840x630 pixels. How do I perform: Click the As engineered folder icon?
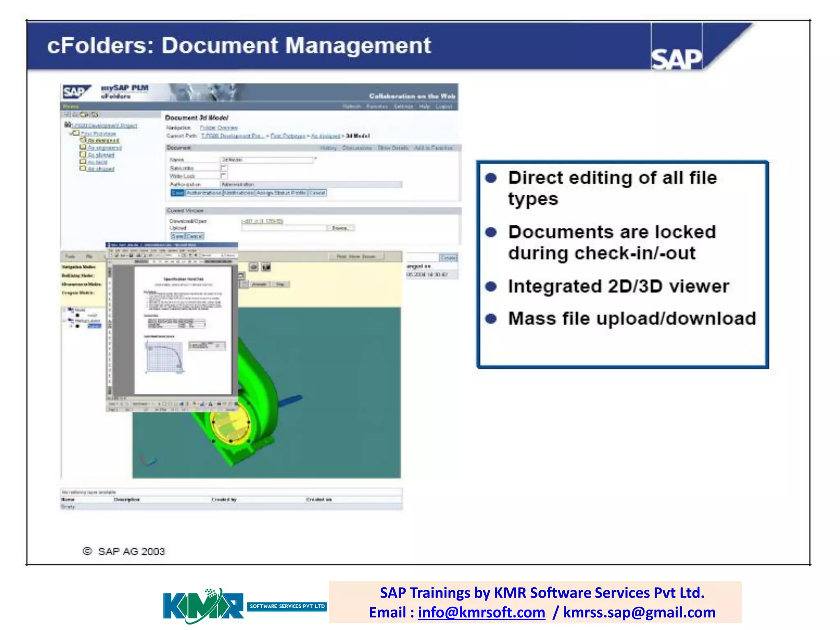83,147
